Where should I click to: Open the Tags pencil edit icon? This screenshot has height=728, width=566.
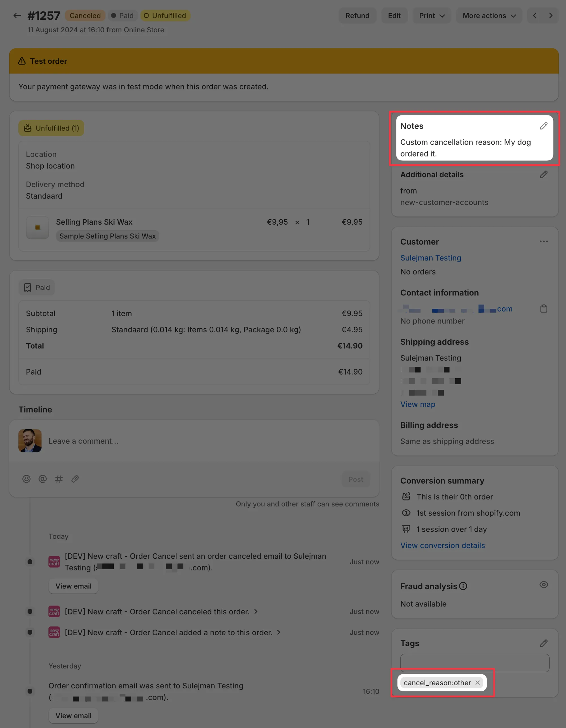click(x=544, y=643)
